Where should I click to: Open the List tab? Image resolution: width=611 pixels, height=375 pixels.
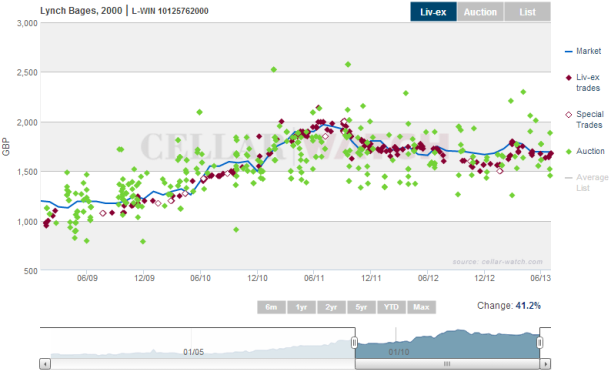[528, 12]
